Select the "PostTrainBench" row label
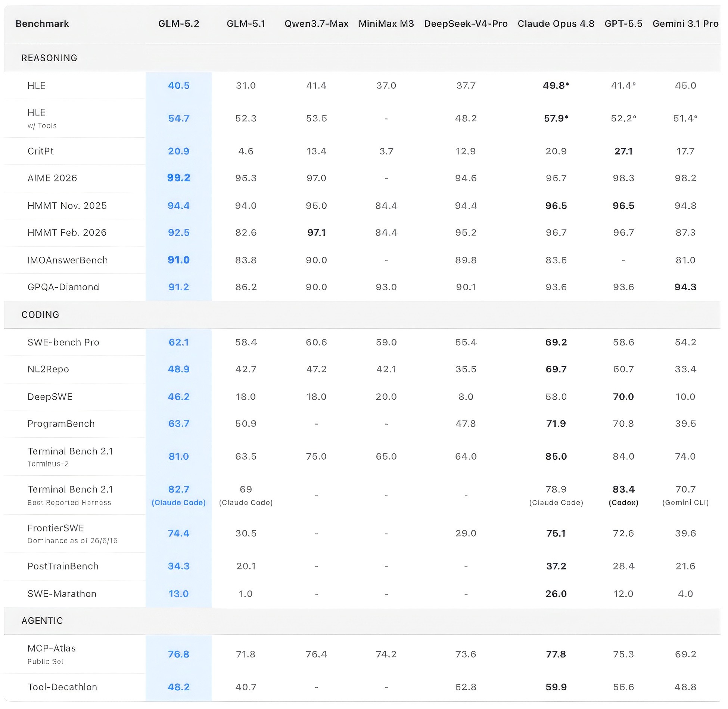Image resolution: width=728 pixels, height=709 pixels. (63, 566)
